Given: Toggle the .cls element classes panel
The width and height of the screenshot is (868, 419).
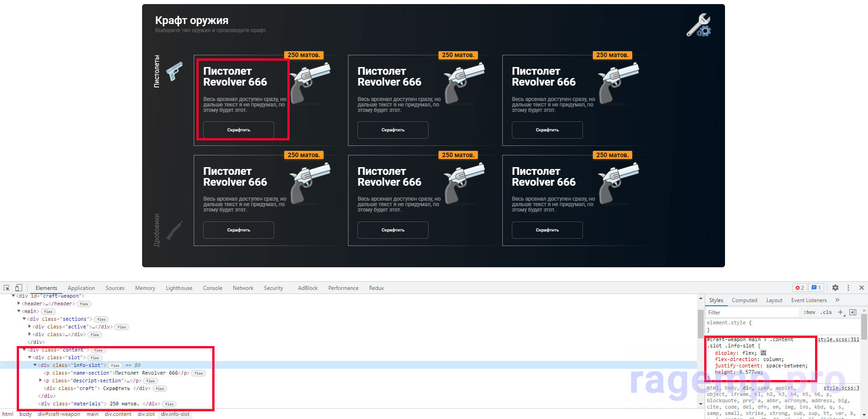Looking at the screenshot, I should click(826, 312).
